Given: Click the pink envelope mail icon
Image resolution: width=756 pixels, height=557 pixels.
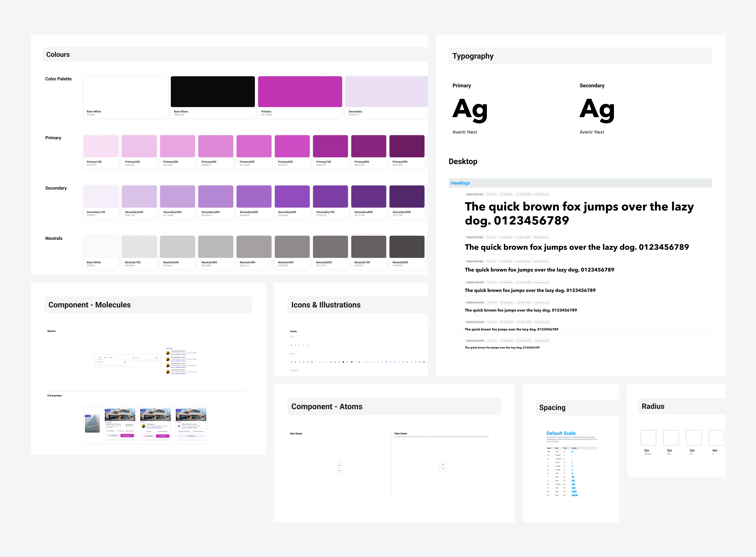Looking at the screenshot, I should (x=366, y=362).
